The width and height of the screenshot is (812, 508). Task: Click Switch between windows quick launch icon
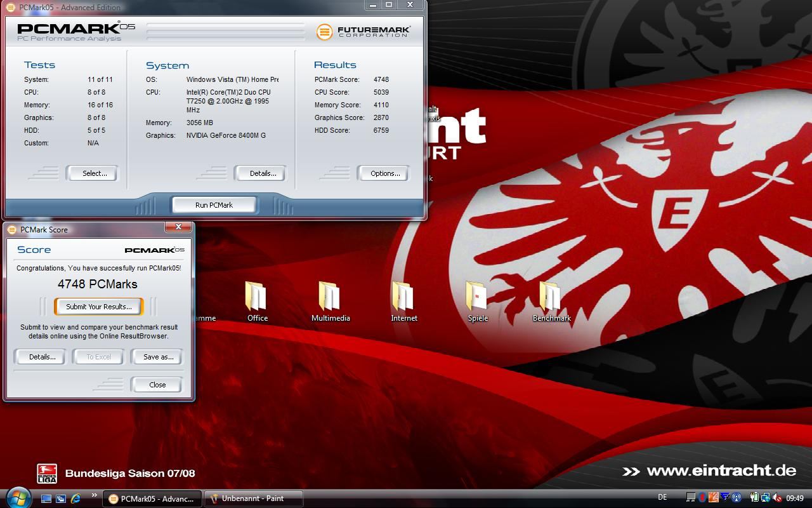(x=61, y=498)
